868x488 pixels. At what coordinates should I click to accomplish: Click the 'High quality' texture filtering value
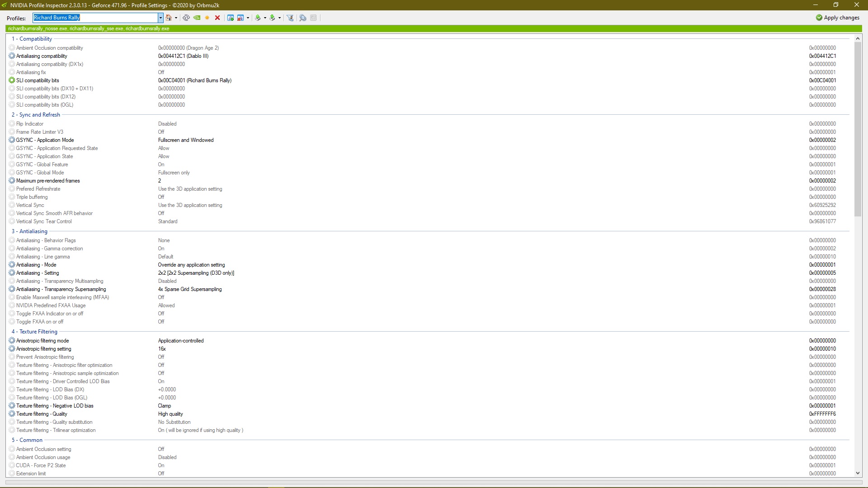click(170, 414)
